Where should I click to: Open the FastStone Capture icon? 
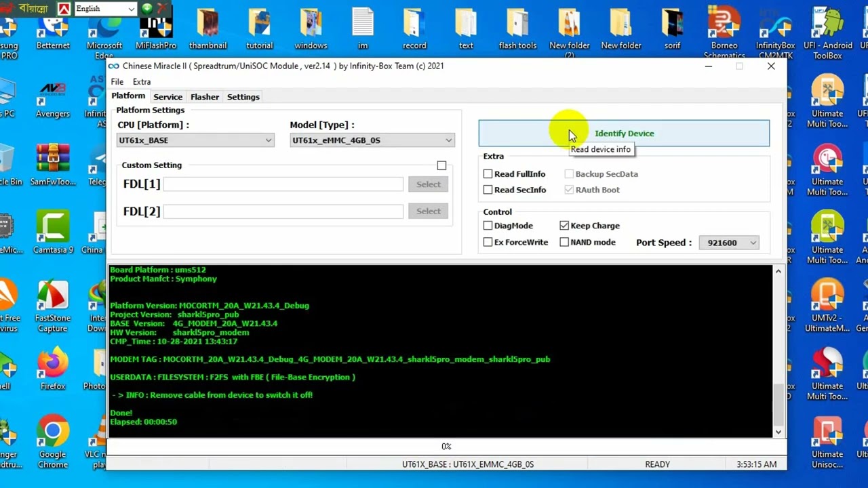[x=53, y=306]
